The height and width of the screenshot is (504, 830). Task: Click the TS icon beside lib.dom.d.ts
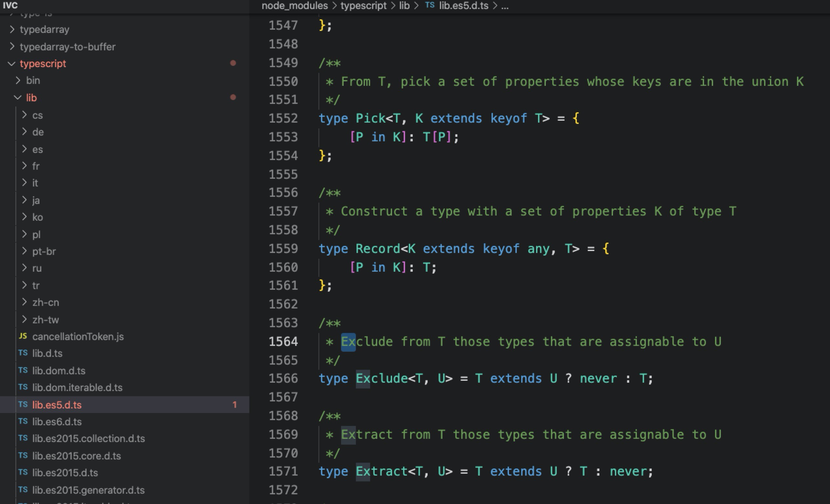(x=23, y=370)
